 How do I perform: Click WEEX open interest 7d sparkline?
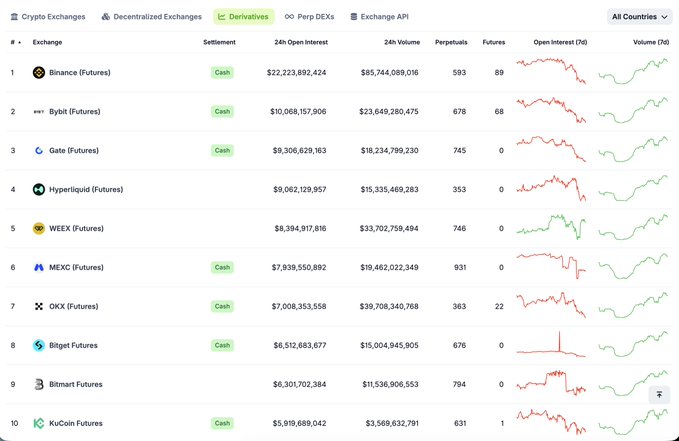click(x=551, y=227)
